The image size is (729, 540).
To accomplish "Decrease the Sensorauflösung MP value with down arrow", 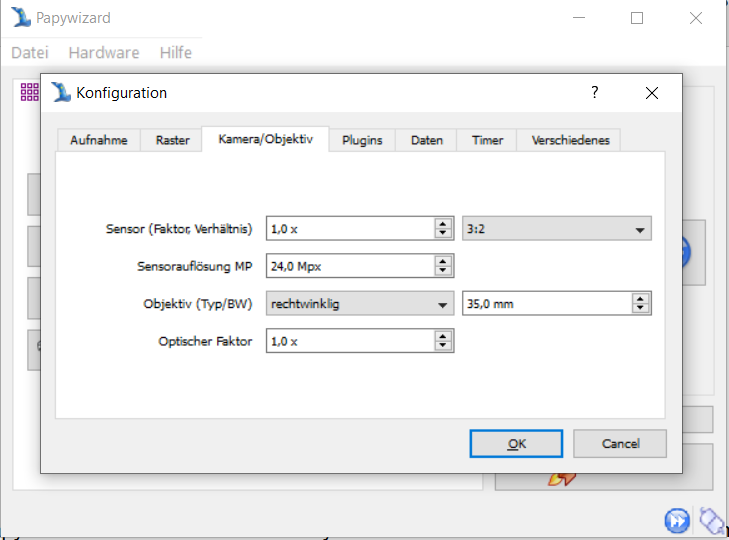I will (444, 271).
